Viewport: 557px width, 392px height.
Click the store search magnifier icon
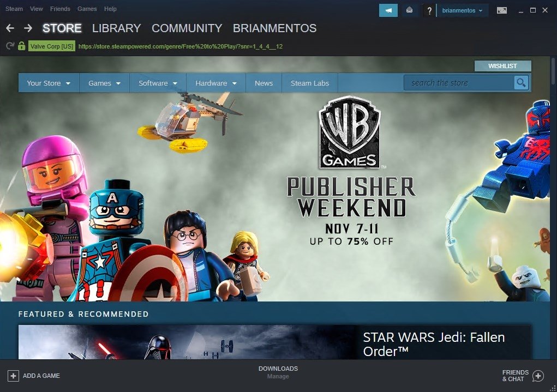click(x=521, y=83)
